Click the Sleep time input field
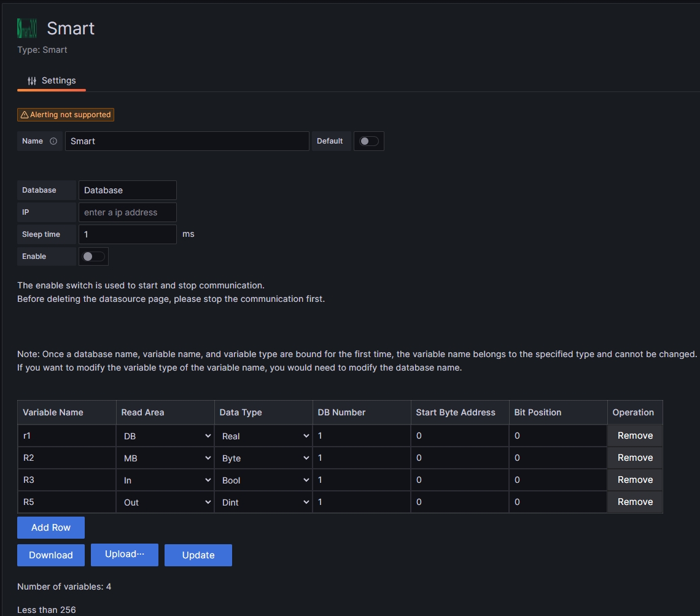 128,234
